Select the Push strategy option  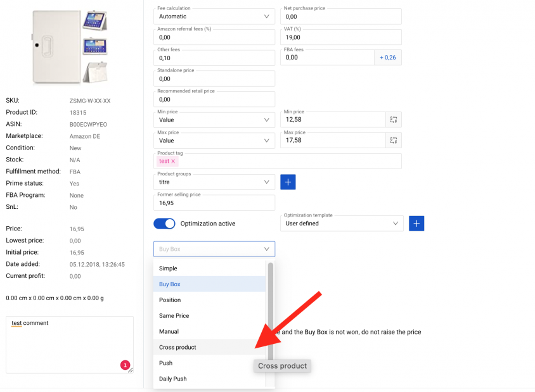point(209,363)
